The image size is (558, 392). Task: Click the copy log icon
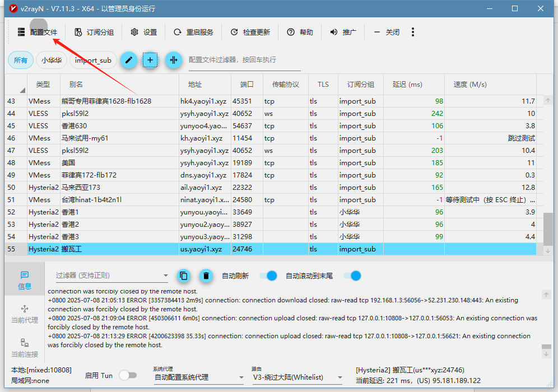[184, 276]
